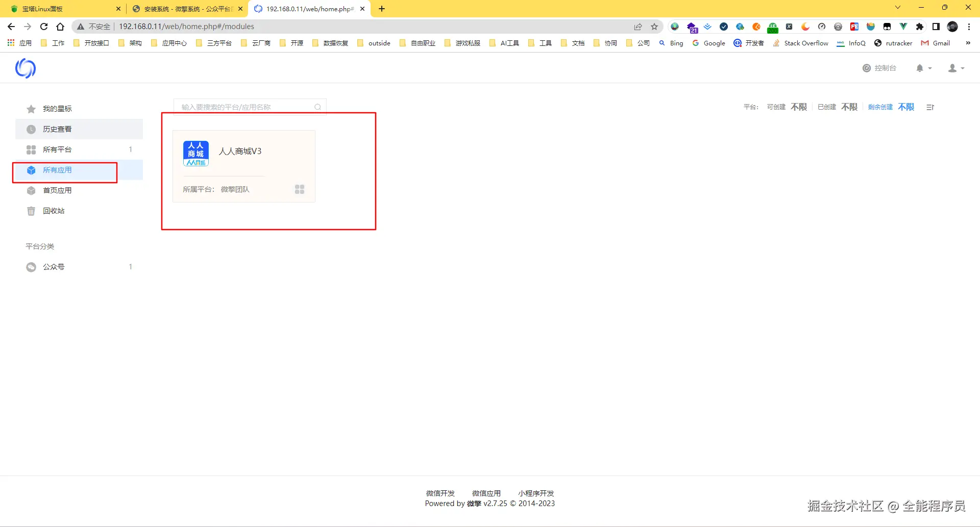
Task: Click the 已创建 不限 filter
Action: 837,107
